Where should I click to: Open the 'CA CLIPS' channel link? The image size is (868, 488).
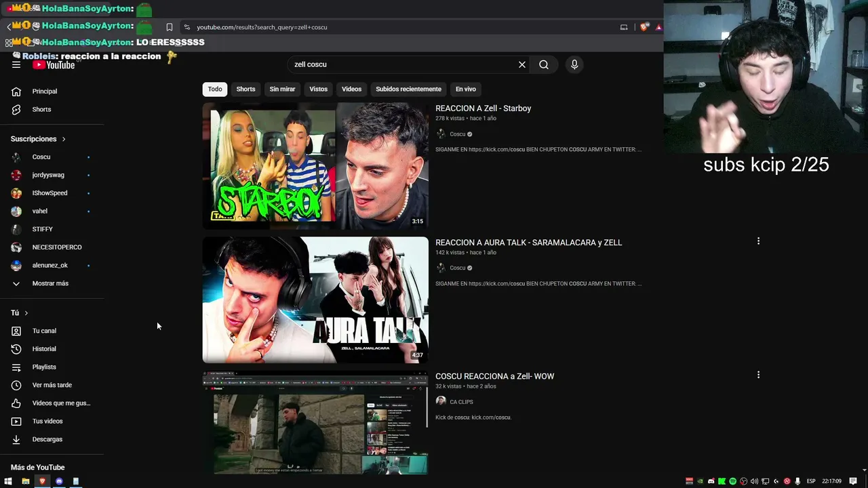[x=461, y=402]
